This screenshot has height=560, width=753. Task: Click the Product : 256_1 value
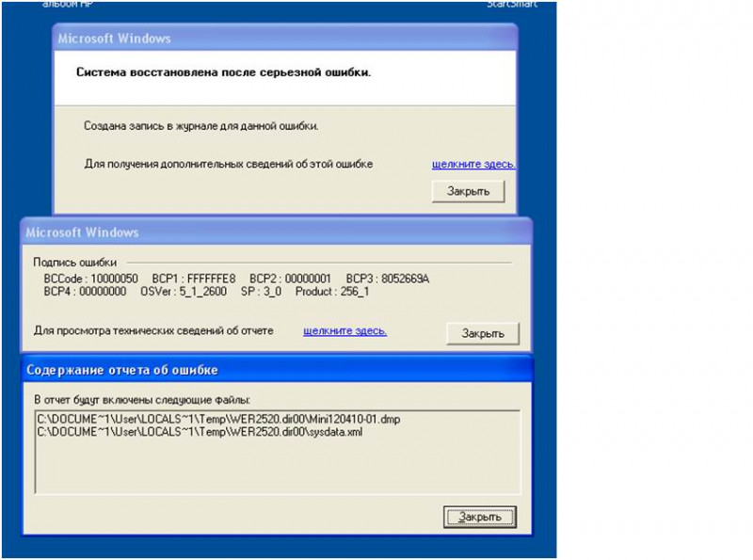332,292
